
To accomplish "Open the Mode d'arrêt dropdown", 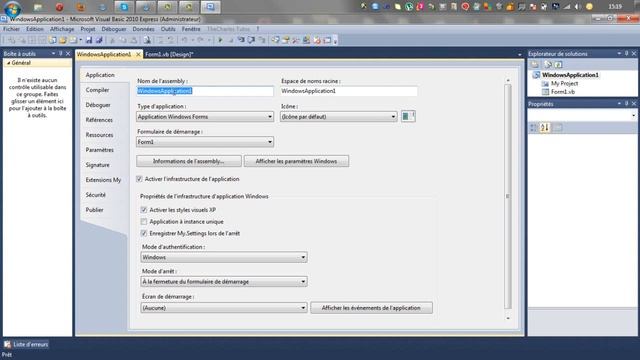I will (x=224, y=281).
